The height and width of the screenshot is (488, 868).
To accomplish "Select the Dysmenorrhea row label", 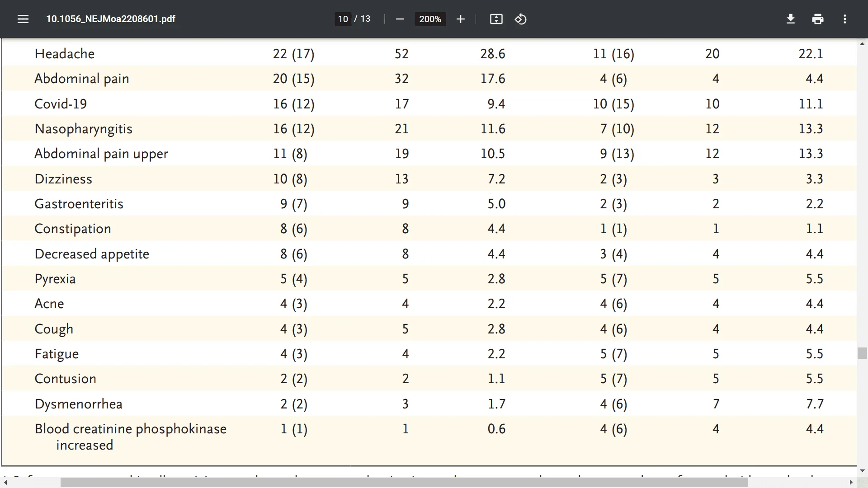I will pyautogui.click(x=79, y=404).
